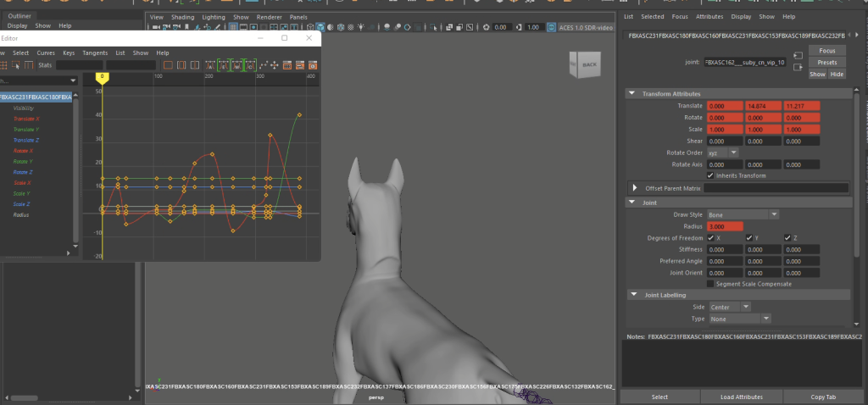Screen dimensions: 868x405
Task: Click the Presets button
Action: pyautogui.click(x=826, y=63)
